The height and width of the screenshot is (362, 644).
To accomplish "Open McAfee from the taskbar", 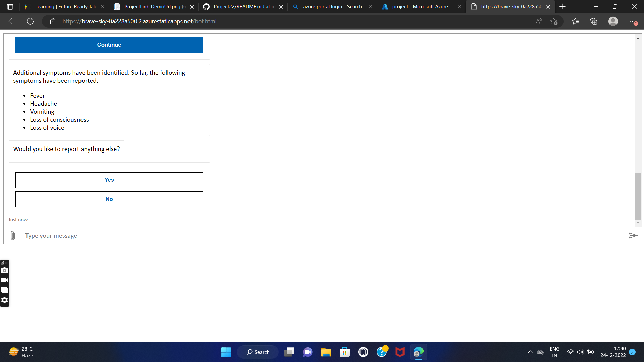I will pos(400,352).
